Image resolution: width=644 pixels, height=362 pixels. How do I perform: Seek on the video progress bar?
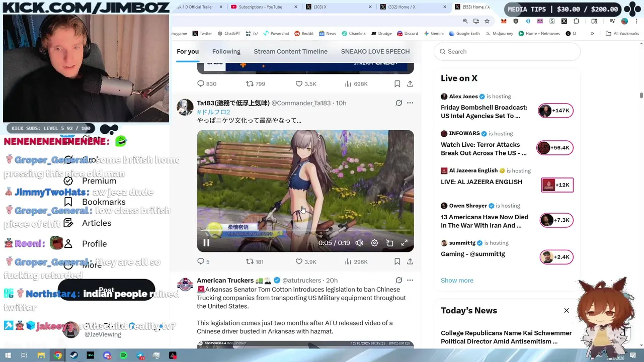(x=305, y=230)
